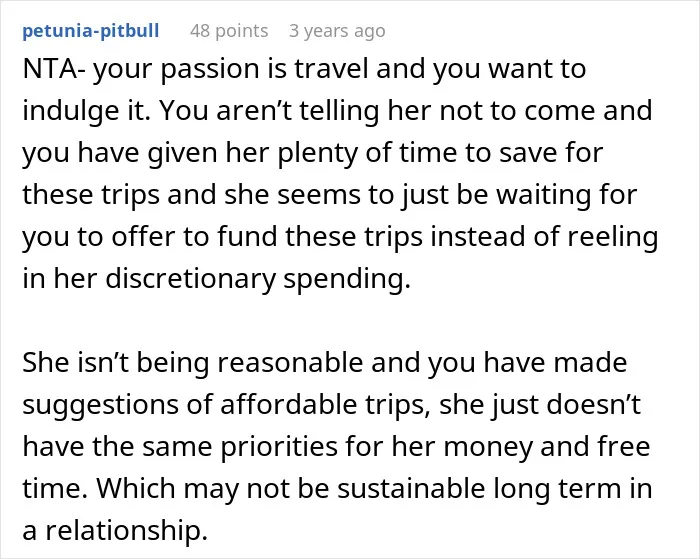Image resolution: width=700 pixels, height=559 pixels.
Task: Click the phrase 'discretionary spending.'
Action: 258,279
